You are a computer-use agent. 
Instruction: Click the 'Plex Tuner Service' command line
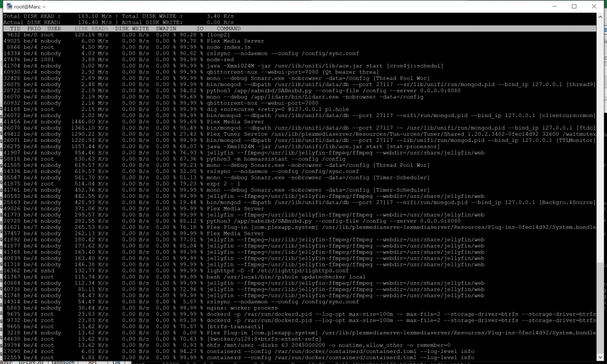(x=401, y=134)
